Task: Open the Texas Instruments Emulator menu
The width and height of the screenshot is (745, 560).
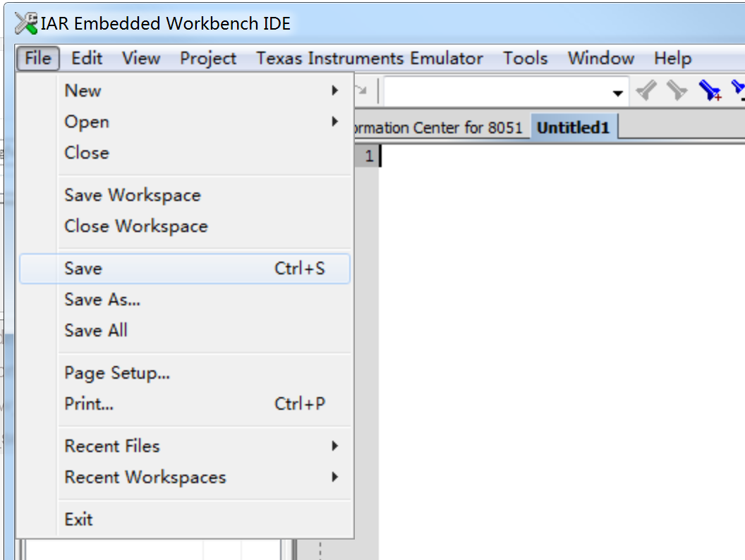Action: [369, 58]
